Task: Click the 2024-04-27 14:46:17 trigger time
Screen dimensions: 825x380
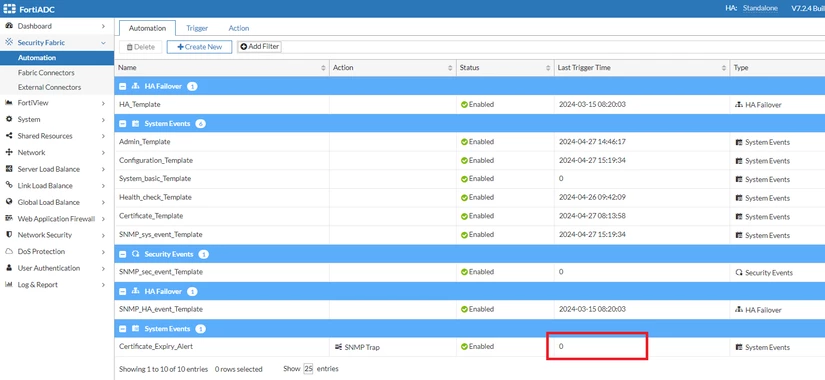Action: (x=592, y=142)
